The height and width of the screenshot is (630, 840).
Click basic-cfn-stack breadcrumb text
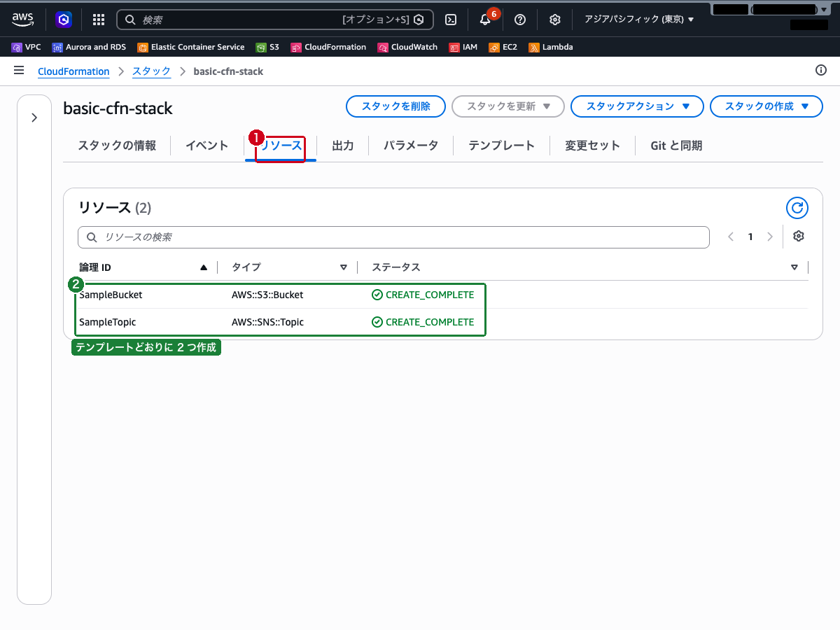(228, 71)
